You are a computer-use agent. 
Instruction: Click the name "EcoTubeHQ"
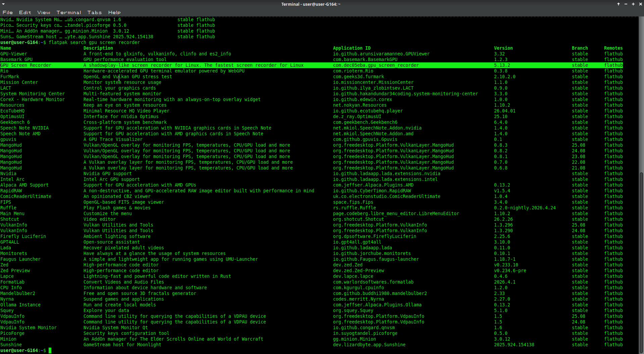point(12,111)
